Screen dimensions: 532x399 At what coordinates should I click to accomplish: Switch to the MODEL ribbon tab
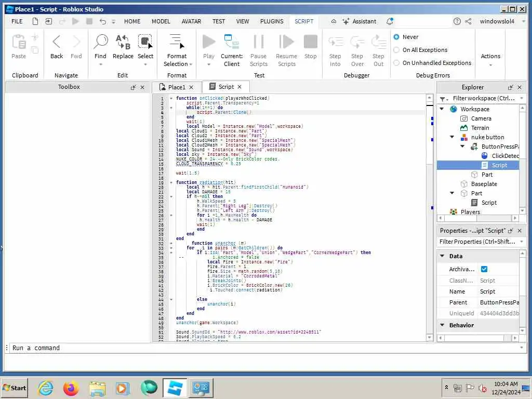click(x=161, y=21)
